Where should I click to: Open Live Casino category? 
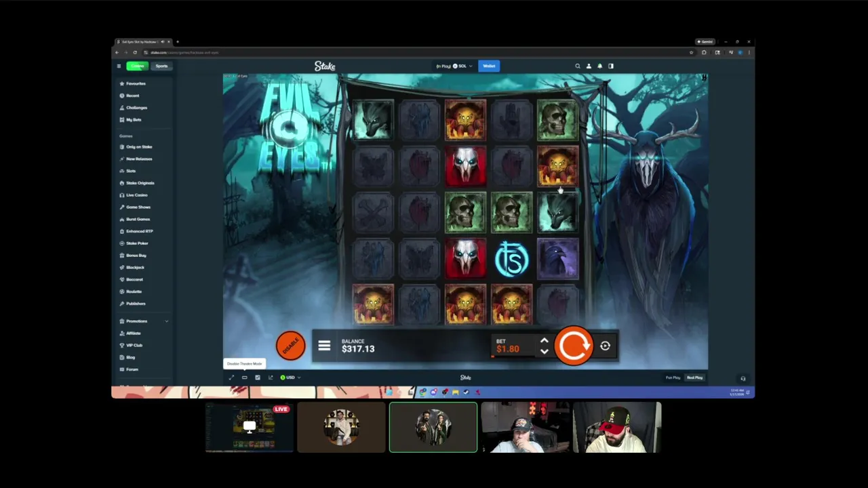[134, 195]
